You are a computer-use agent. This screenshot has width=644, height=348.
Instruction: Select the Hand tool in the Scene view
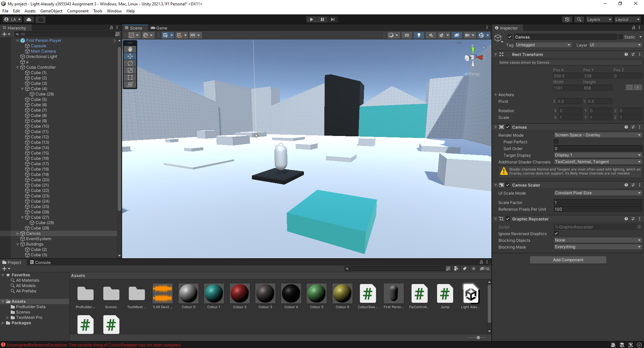(x=130, y=49)
